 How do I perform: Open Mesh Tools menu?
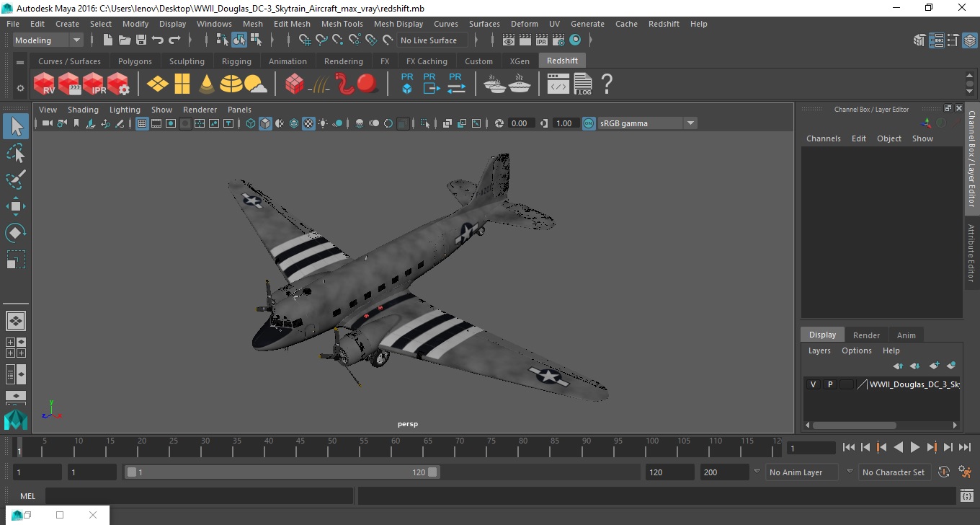tap(342, 24)
